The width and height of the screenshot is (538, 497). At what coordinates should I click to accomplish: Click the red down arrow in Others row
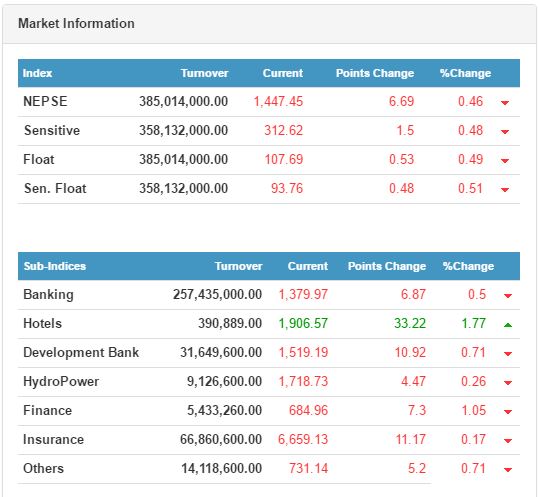pyautogui.click(x=508, y=470)
